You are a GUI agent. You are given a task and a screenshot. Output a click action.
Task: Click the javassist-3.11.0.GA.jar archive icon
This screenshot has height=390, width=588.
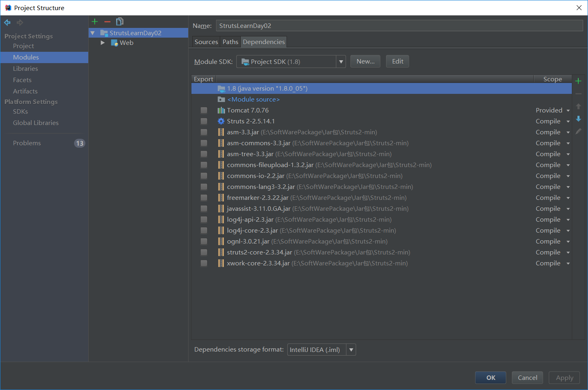pyautogui.click(x=221, y=209)
